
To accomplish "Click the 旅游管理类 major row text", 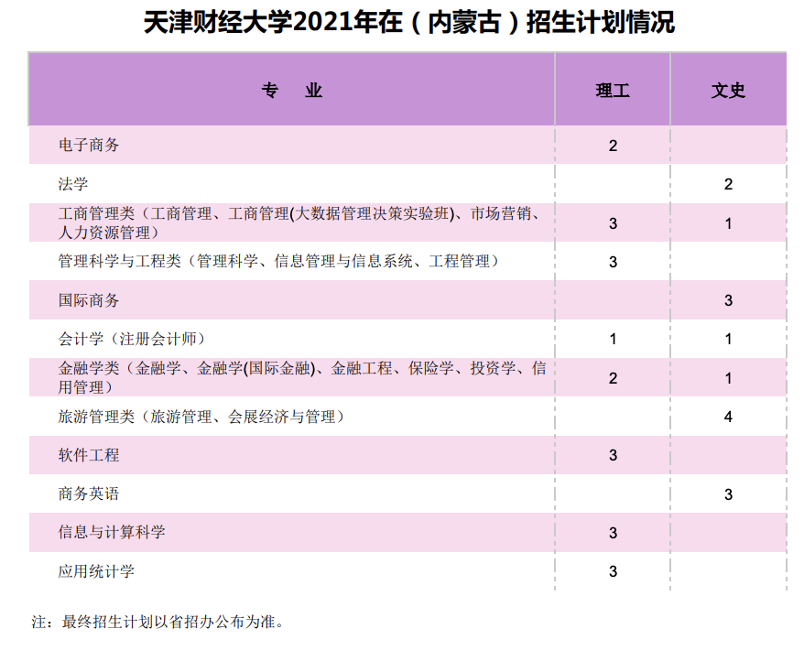I will 201,417.
